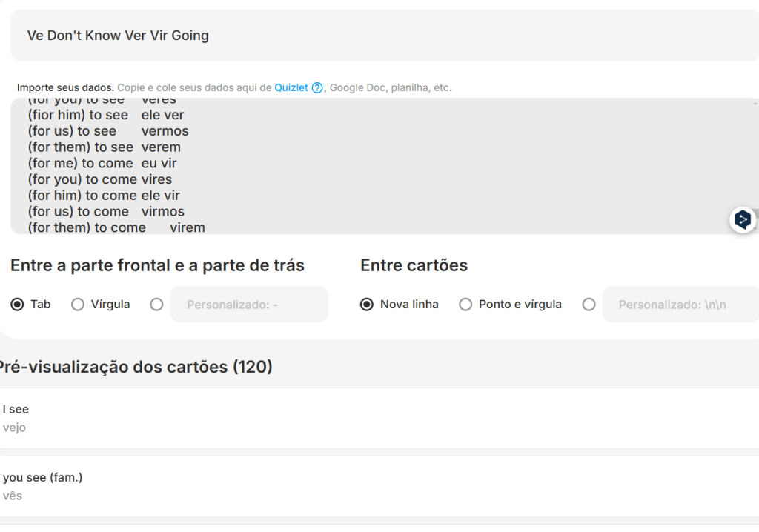Select custom front/back separator radio button
The width and height of the screenshot is (759, 532).
[x=156, y=305]
